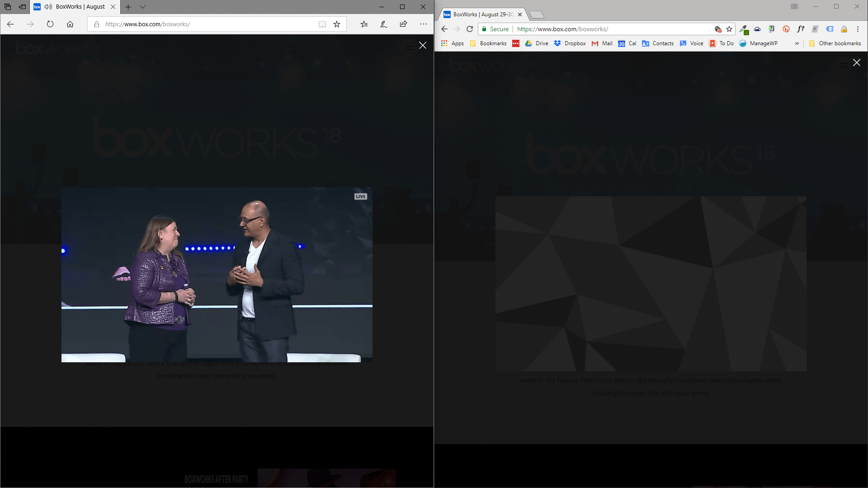Open Edge favorites hub icon
The width and height of the screenshot is (868, 488).
pyautogui.click(x=364, y=24)
